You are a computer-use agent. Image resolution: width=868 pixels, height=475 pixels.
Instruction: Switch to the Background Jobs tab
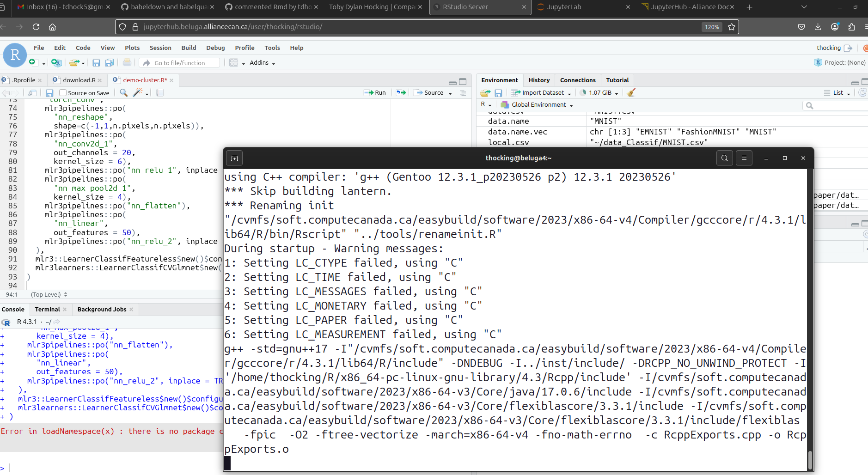[102, 309]
